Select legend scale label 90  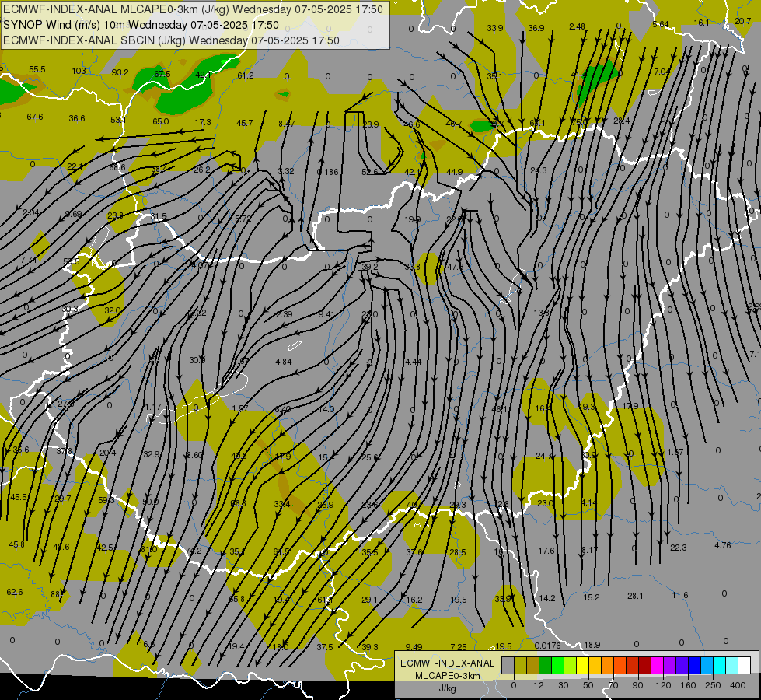[637, 685]
